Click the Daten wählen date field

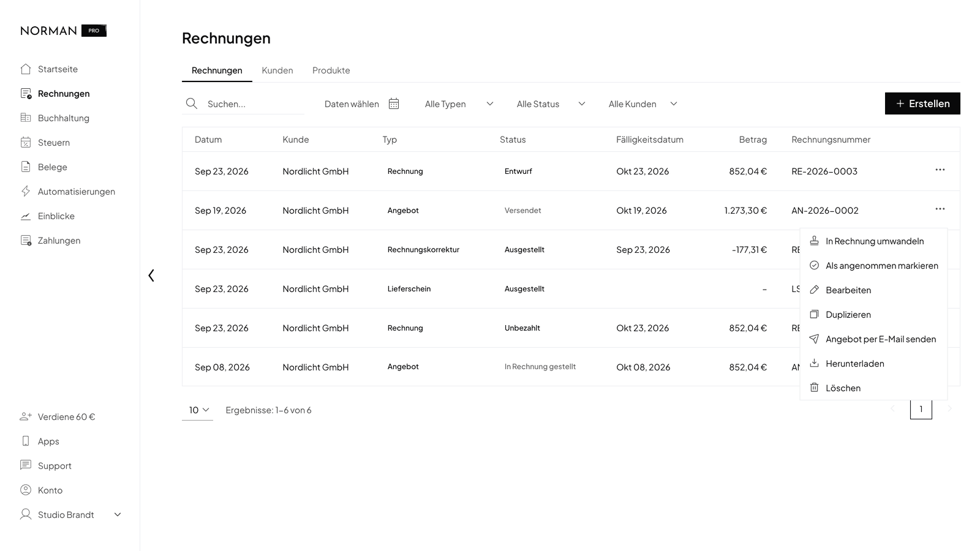[x=362, y=104]
